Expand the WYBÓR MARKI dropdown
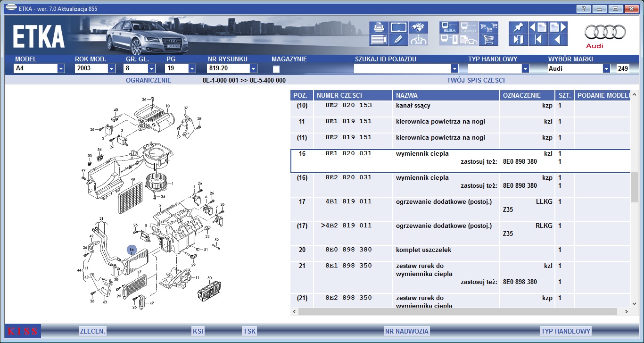The image size is (644, 343). click(x=606, y=68)
